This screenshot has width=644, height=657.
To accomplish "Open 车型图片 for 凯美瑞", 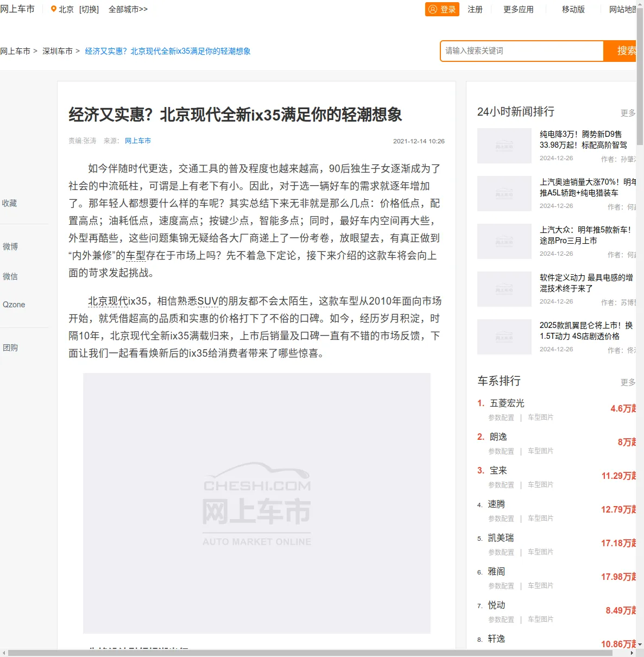I will point(541,552).
